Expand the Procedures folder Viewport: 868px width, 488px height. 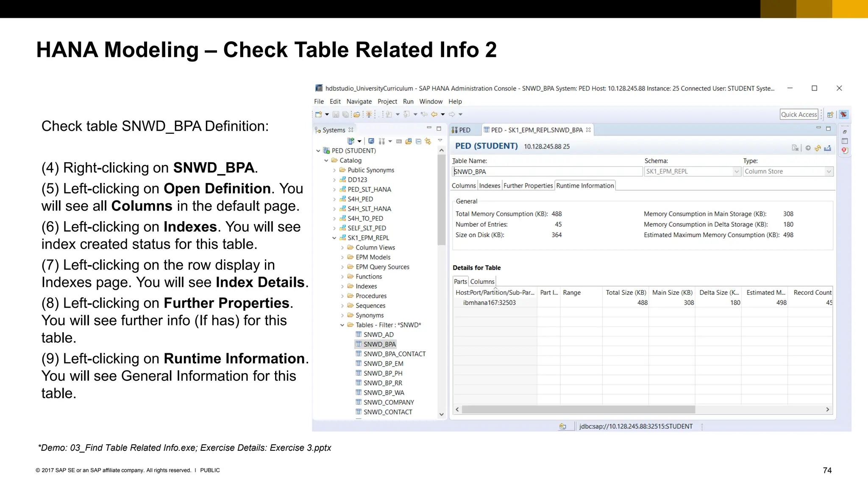tap(342, 296)
